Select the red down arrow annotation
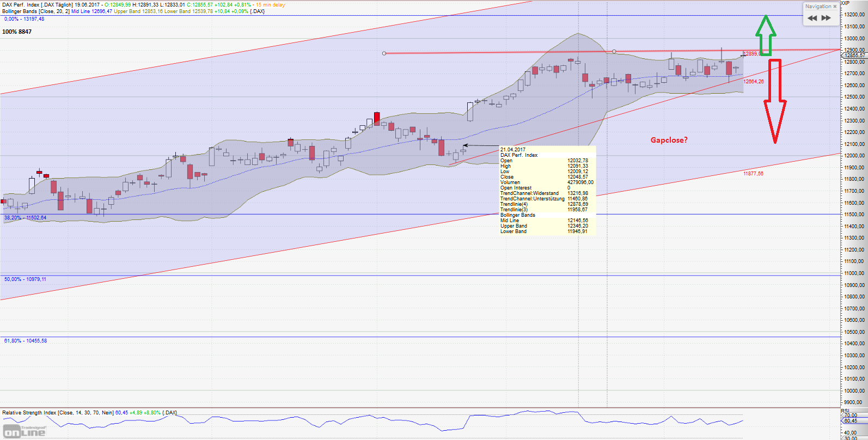The width and height of the screenshot is (868, 440). pos(775,101)
